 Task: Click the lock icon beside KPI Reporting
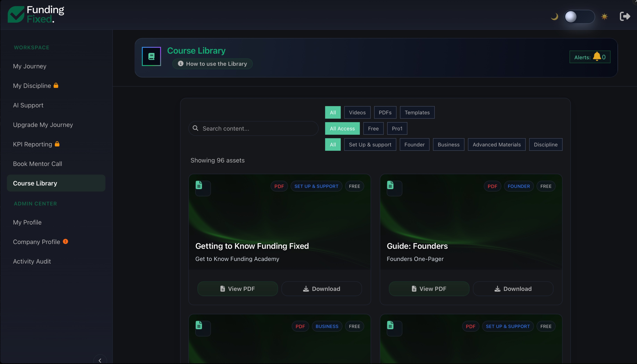tap(57, 144)
